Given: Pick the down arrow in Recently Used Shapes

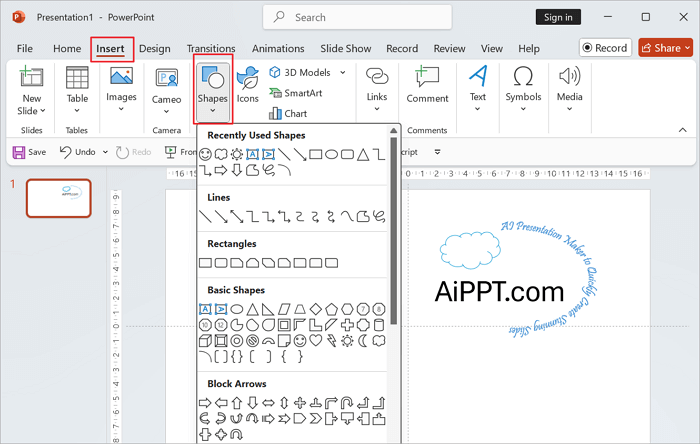Looking at the screenshot, I should pos(237,170).
